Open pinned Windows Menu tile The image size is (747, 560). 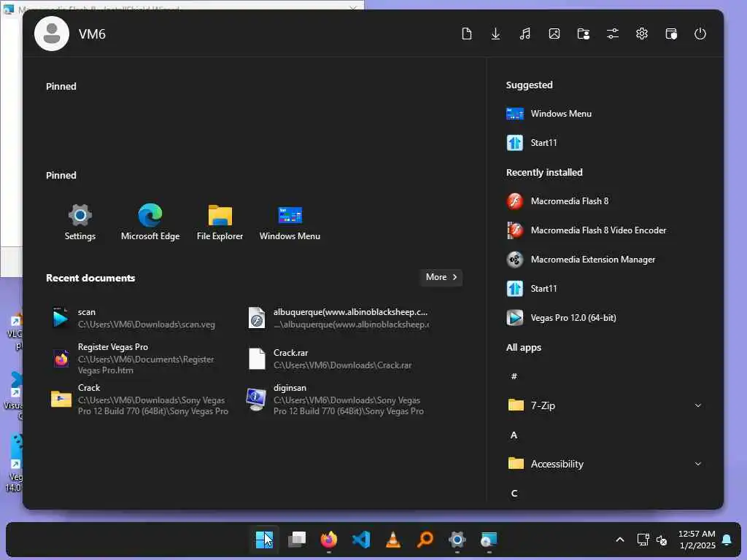[x=290, y=222]
